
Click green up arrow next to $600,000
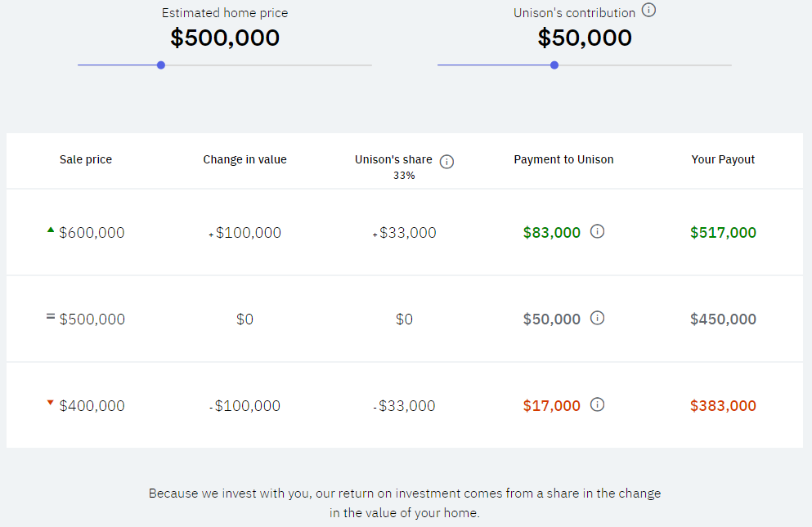[x=50, y=230]
